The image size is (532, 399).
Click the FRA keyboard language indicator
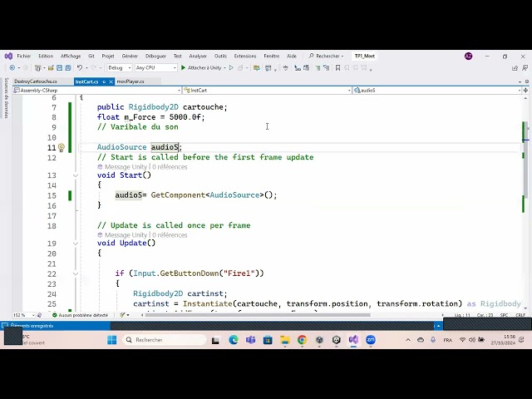(447, 340)
